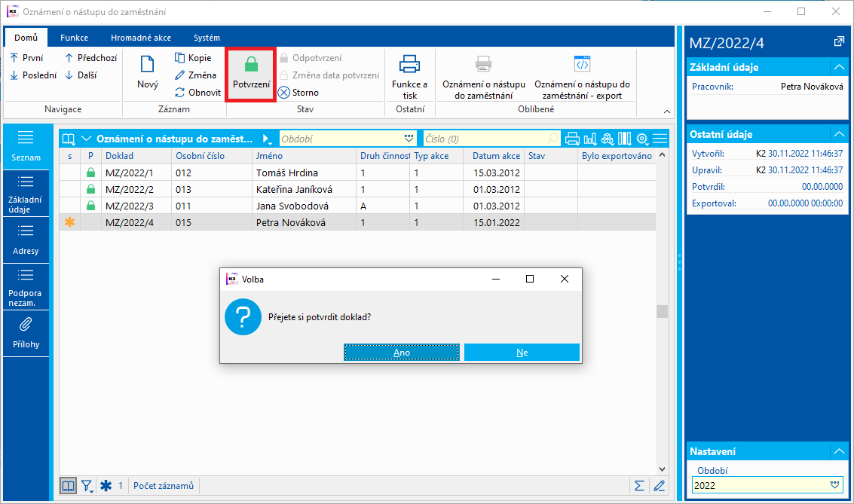Sort by the Jméno column header
This screenshot has height=504, width=854.
coord(304,156)
